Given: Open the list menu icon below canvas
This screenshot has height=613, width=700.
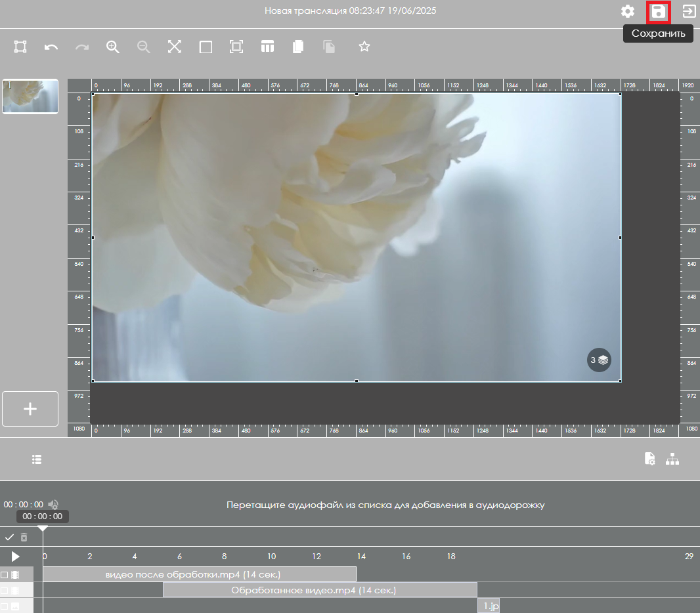Looking at the screenshot, I should (37, 459).
